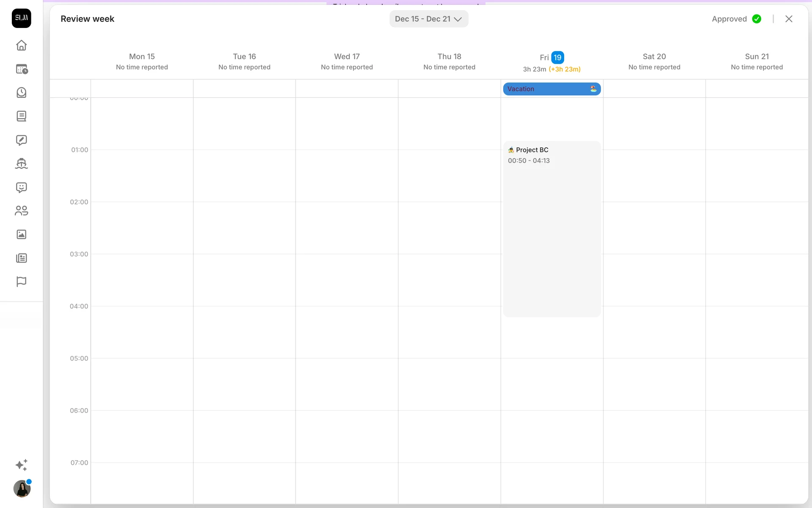This screenshot has height=508, width=812.
Task: Open the user profile avatar
Action: (x=22, y=489)
